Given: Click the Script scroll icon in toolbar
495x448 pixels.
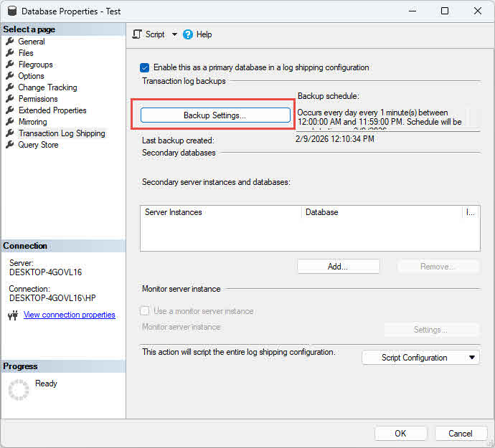Looking at the screenshot, I should pos(137,34).
